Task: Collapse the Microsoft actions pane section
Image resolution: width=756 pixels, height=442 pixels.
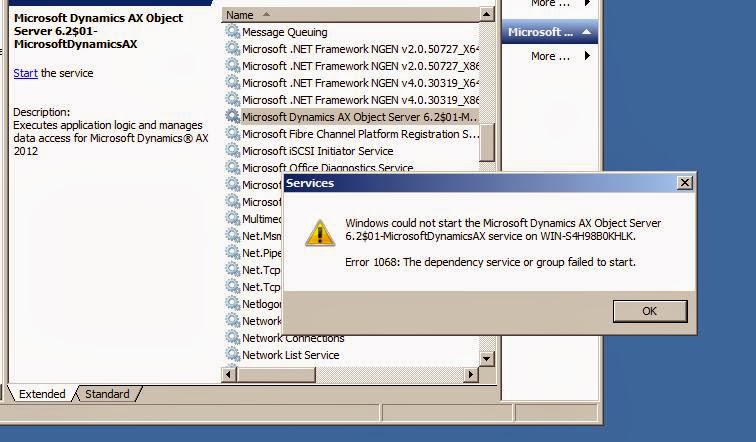Action: [587, 32]
